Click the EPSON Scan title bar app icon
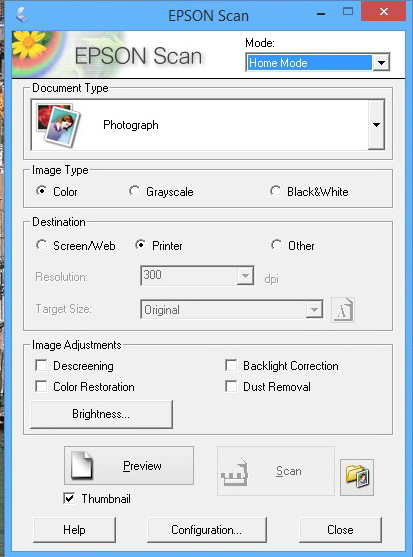The image size is (413, 557). click(x=22, y=15)
